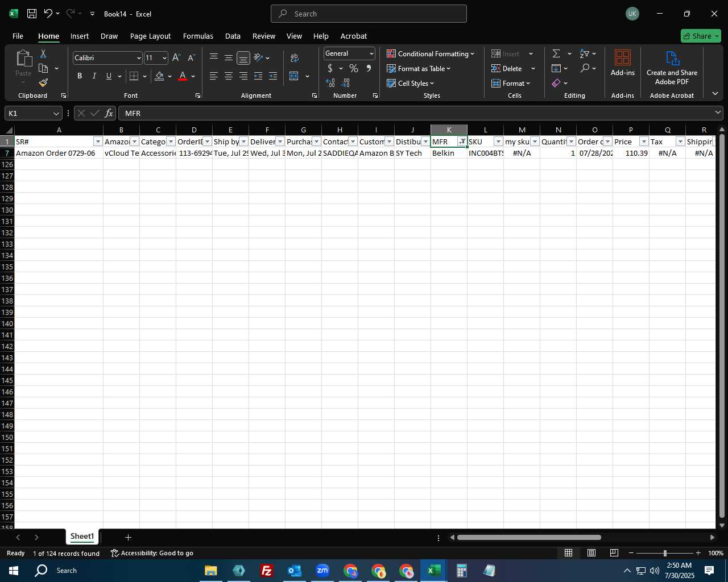Click Decrease Decimal icon
728x582 pixels.
point(345,83)
